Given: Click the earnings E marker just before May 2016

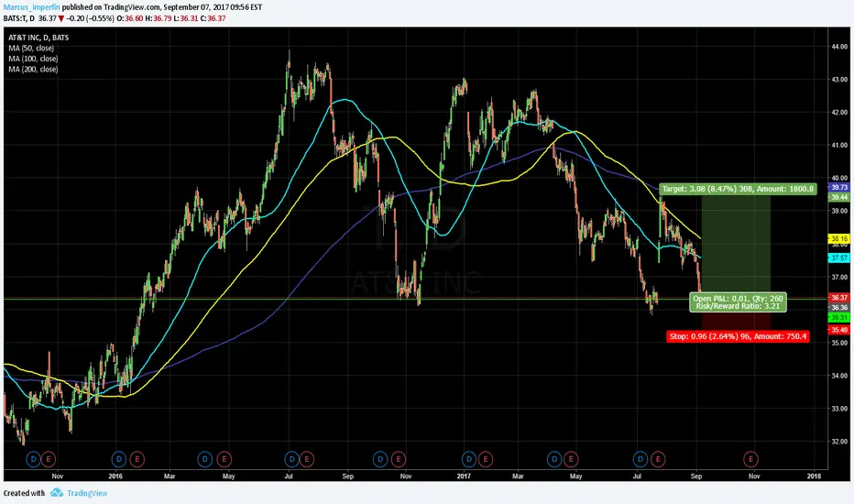Looking at the screenshot, I should (x=224, y=459).
